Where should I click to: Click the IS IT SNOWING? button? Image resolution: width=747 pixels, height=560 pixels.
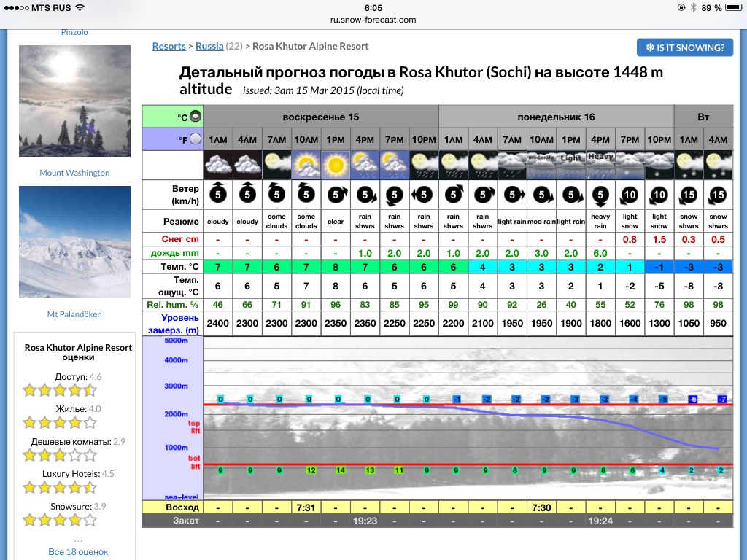(684, 47)
